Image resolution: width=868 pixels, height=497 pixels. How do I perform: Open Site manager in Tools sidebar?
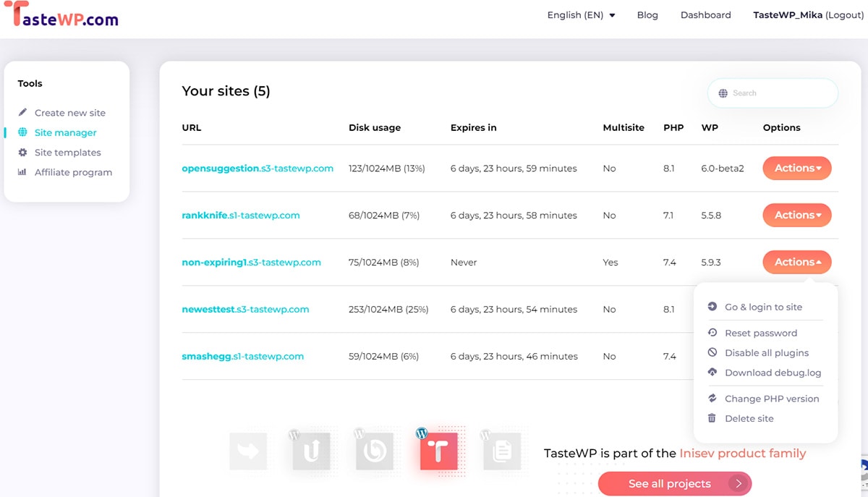(66, 132)
